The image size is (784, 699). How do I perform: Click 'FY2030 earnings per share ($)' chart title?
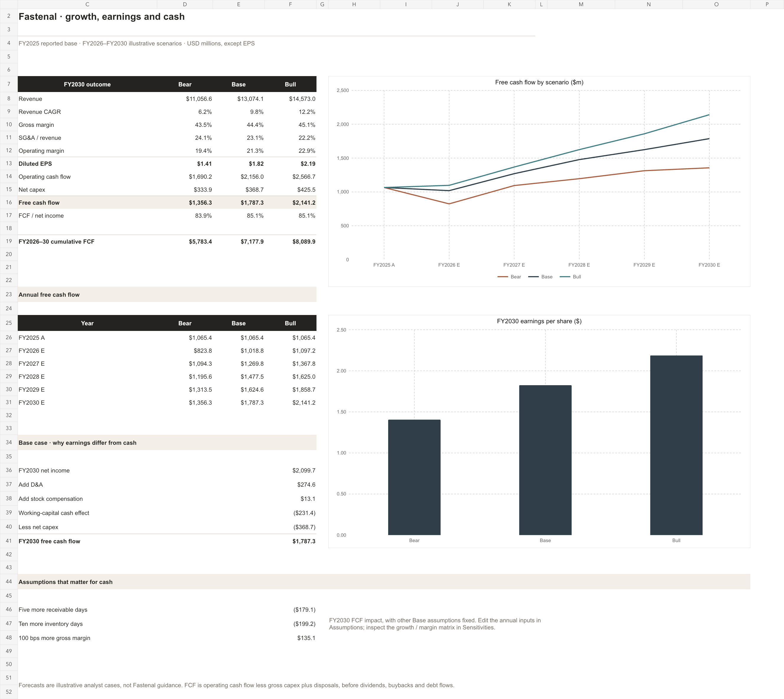[539, 321]
